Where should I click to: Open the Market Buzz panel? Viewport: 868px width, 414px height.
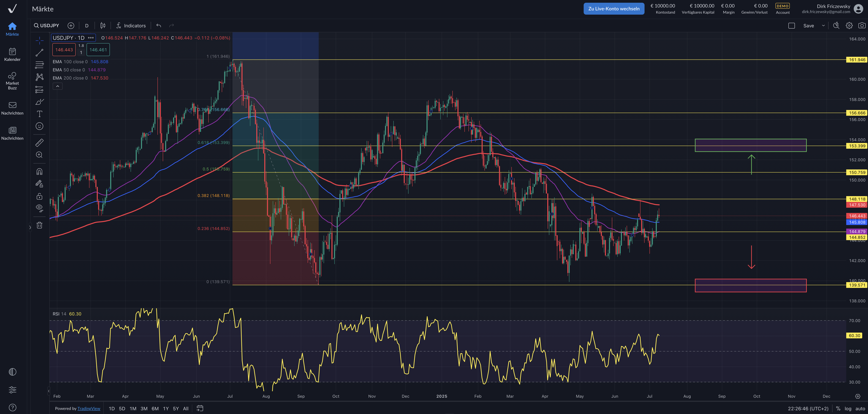[12, 80]
